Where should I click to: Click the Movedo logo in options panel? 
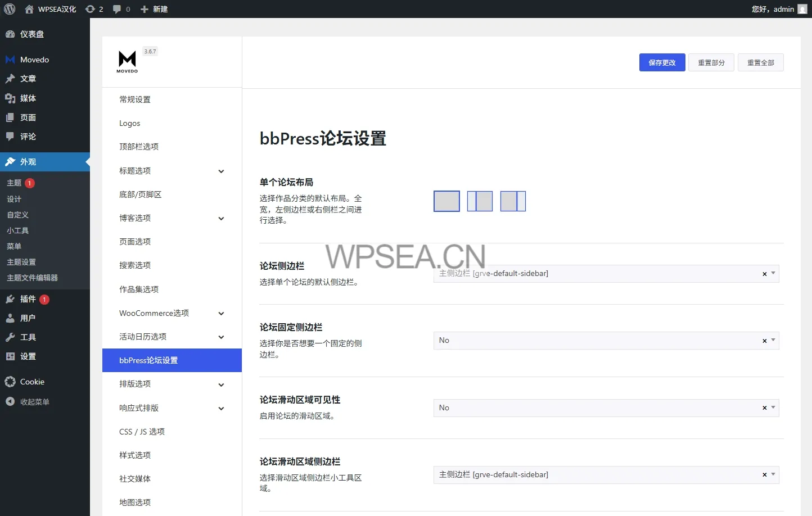click(127, 61)
